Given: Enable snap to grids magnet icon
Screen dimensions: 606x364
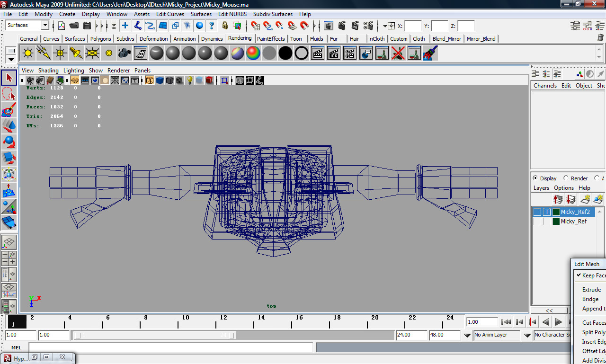Looking at the screenshot, I should coord(256,26).
